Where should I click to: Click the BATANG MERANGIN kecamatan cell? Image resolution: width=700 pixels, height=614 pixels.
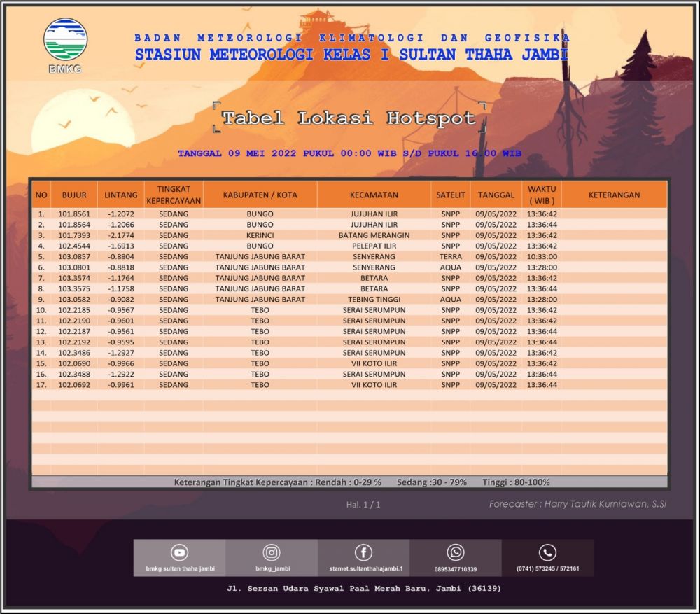tap(374, 235)
